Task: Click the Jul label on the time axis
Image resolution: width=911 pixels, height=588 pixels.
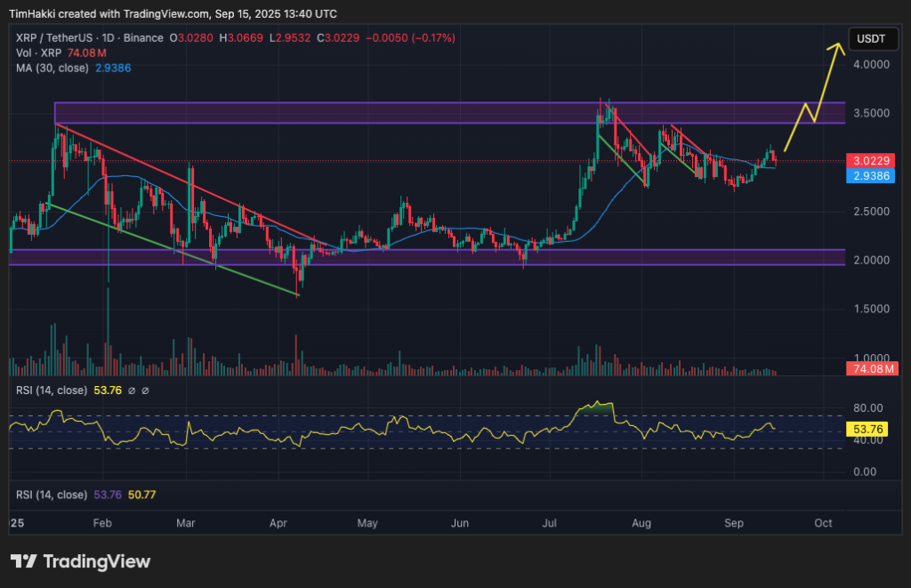Action: point(549,523)
